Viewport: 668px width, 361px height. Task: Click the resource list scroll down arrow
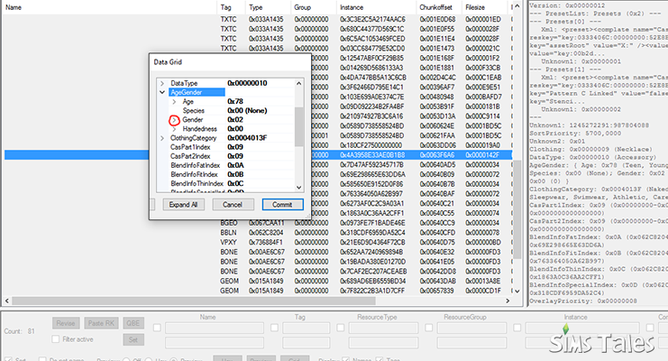517,291
